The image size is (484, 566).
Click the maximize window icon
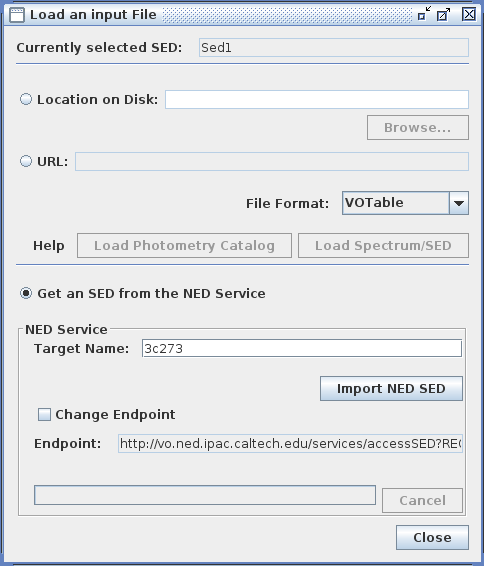[443, 15]
